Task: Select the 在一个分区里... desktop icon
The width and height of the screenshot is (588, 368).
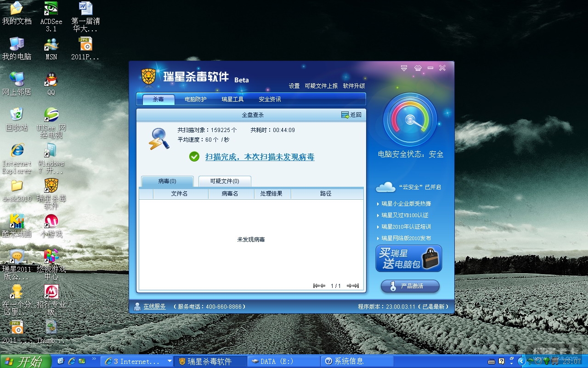Action: click(x=17, y=300)
